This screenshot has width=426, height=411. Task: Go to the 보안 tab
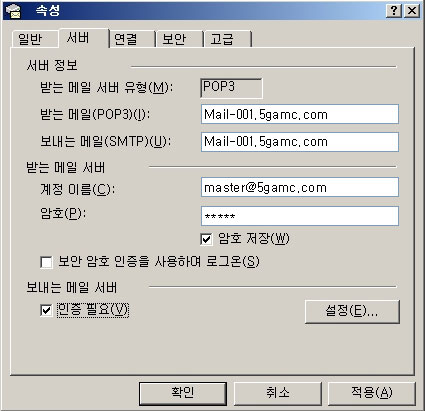coord(180,39)
